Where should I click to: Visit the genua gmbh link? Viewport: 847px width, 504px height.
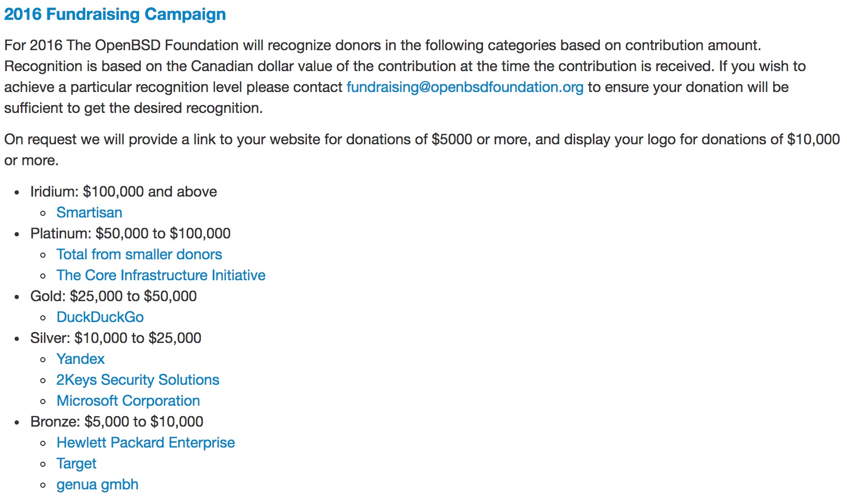tap(97, 485)
